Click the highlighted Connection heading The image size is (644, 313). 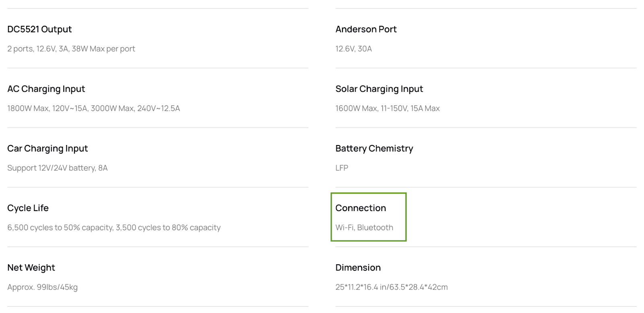pyautogui.click(x=361, y=208)
